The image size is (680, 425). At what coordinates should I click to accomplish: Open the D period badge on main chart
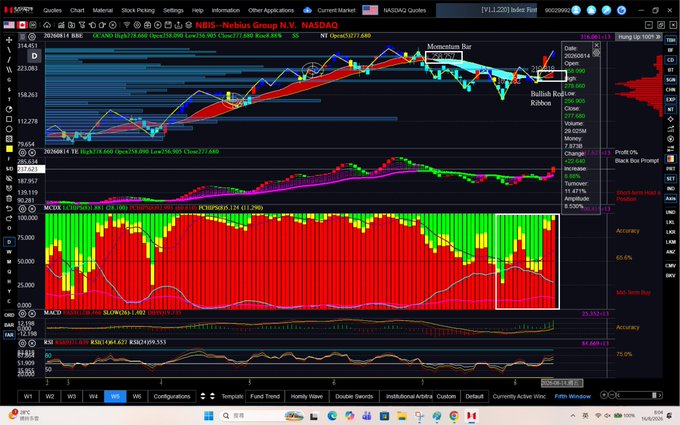34,56
